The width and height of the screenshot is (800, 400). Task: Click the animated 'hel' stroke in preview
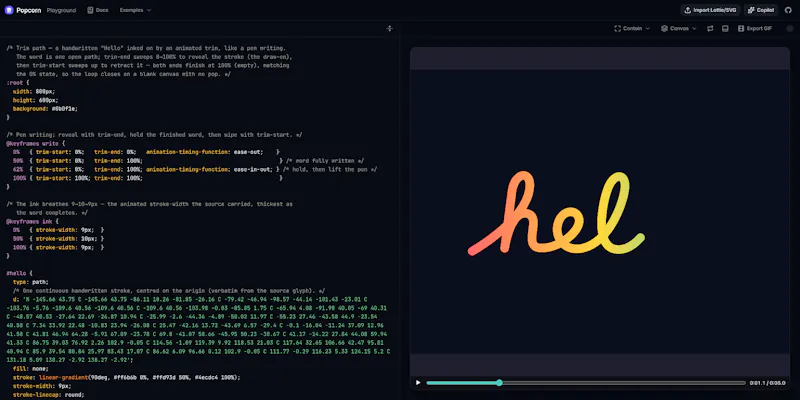coord(556,213)
